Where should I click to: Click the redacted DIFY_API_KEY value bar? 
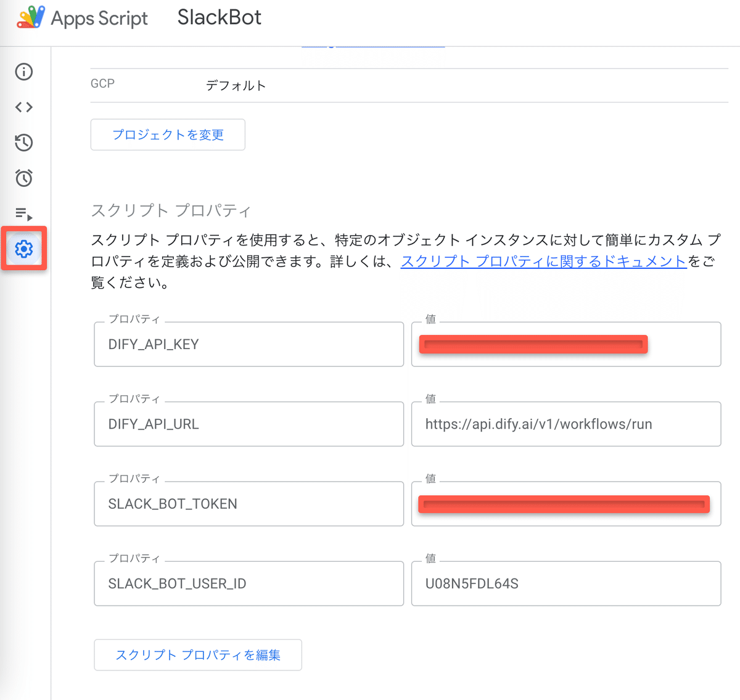point(533,344)
